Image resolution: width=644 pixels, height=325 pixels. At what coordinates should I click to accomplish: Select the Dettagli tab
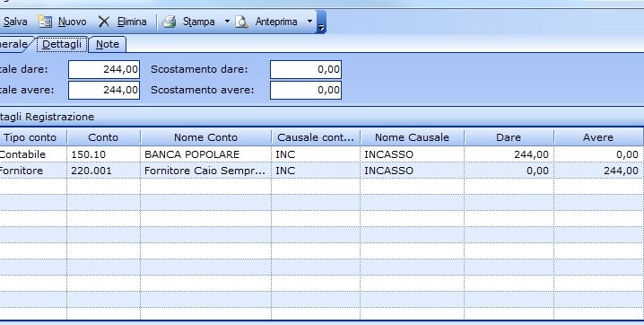pos(62,44)
